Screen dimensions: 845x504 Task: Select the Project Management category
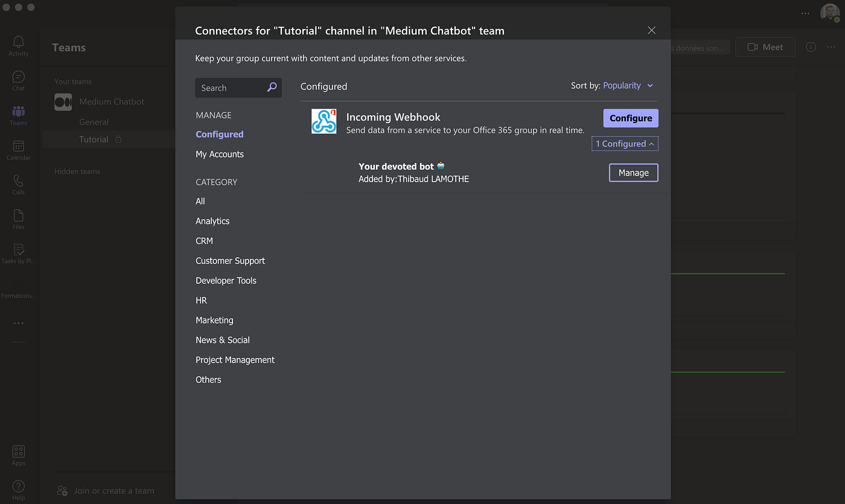coord(235,360)
